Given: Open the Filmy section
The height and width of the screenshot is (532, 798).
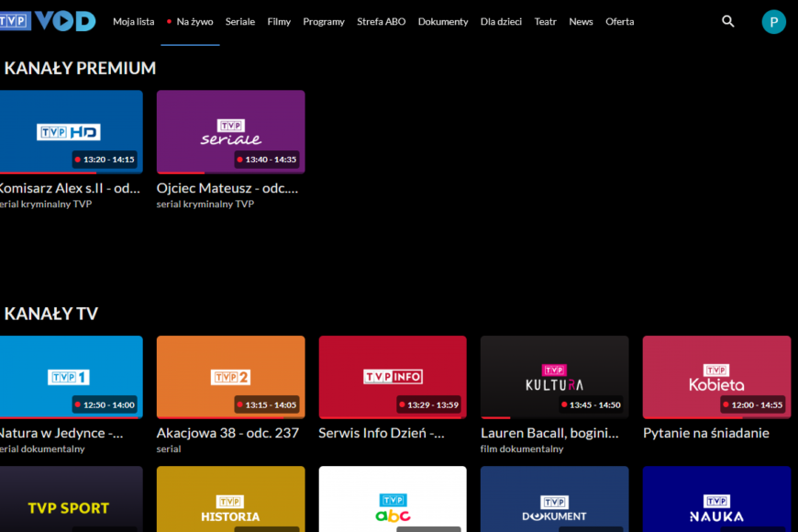Looking at the screenshot, I should tap(279, 21).
